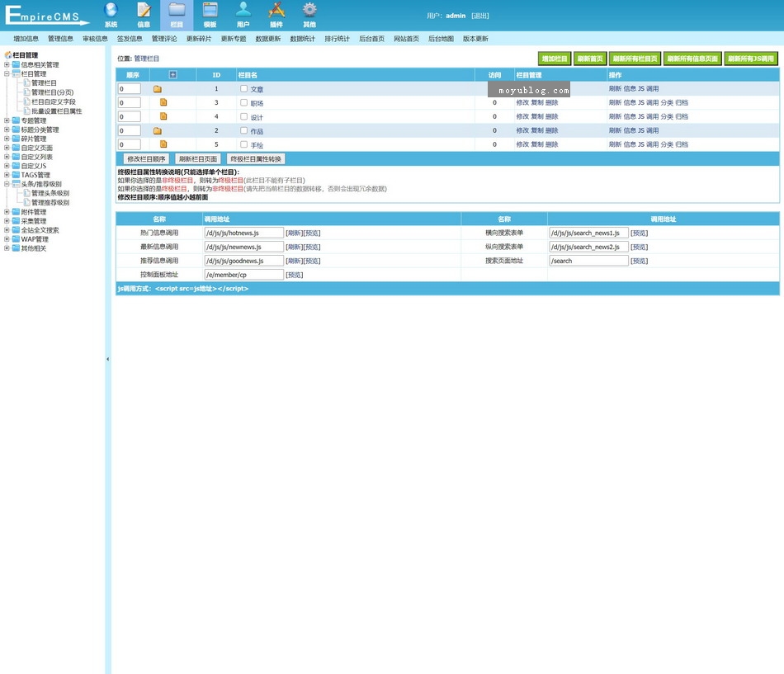Tick the 设计 column checkbox
Viewport: 784px width, 674px height.
[x=244, y=116]
